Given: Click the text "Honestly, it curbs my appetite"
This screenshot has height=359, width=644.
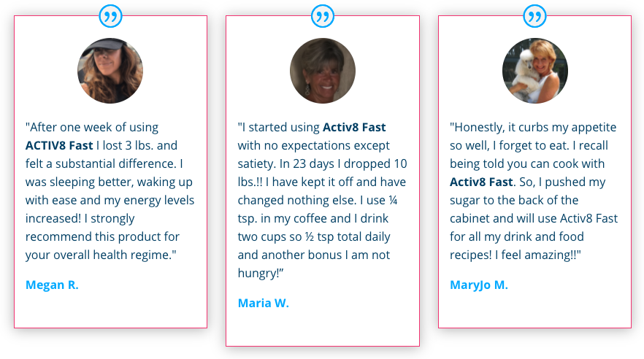Looking at the screenshot, I should click(535, 127).
